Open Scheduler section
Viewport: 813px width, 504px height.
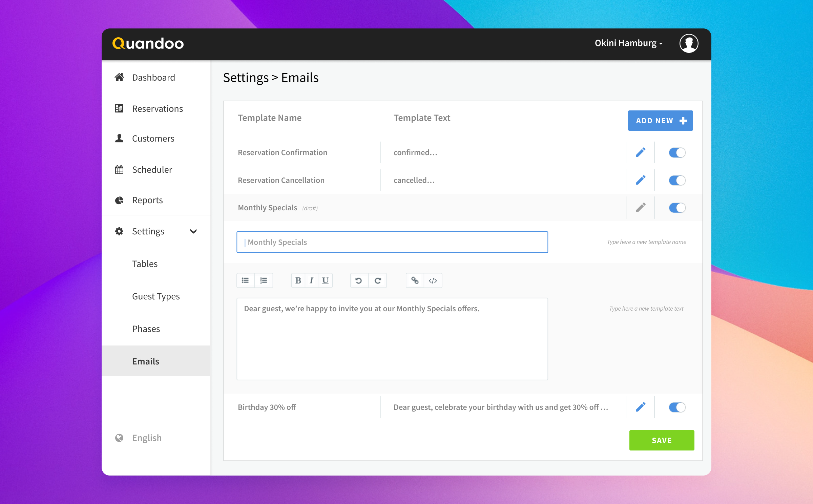click(x=152, y=170)
